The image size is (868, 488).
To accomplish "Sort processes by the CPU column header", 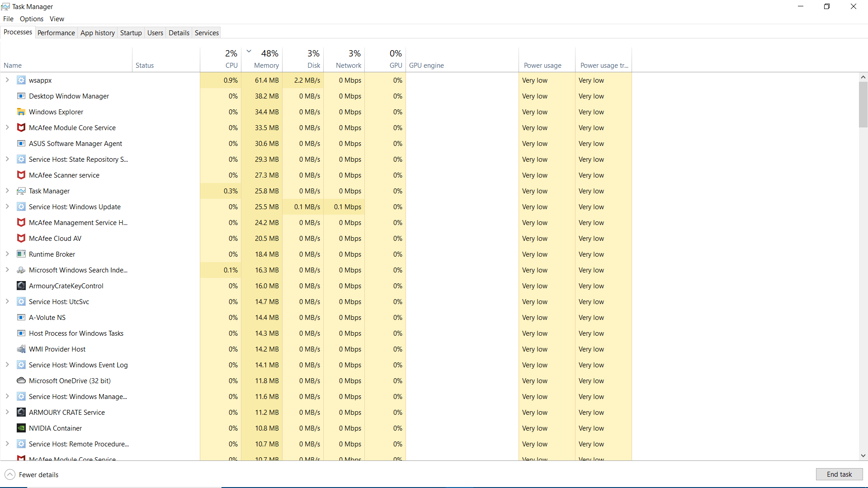I will tap(231, 65).
